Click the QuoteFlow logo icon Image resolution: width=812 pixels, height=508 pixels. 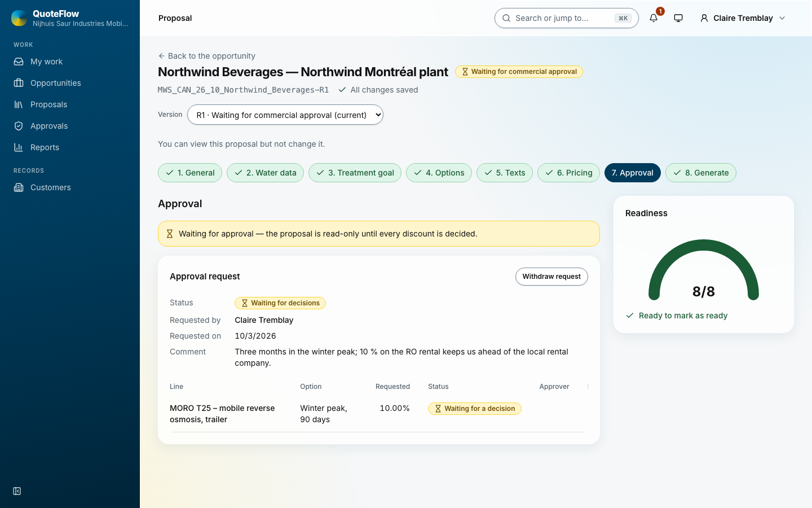19,18
